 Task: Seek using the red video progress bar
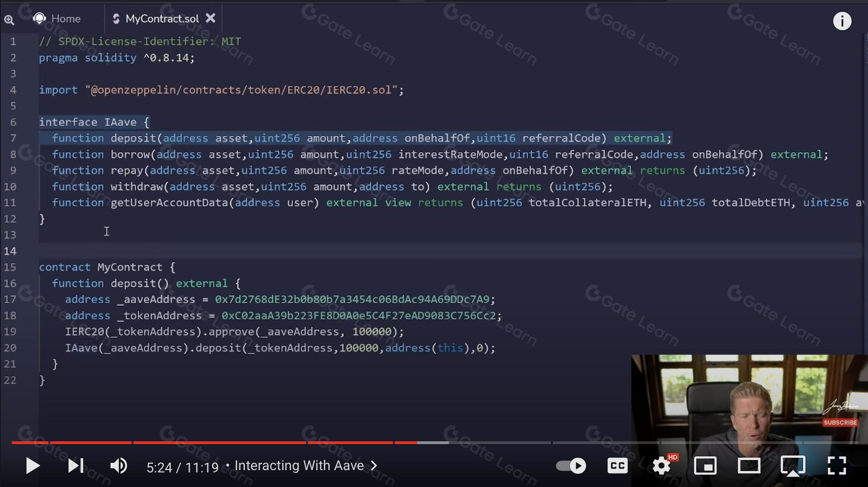228,442
